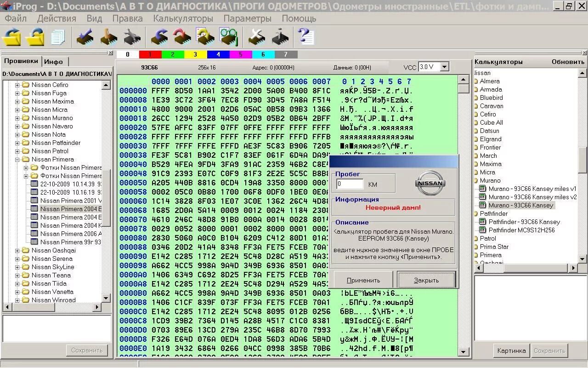
Task: Click the Nissan Qashqai folder icon
Action: [26, 250]
